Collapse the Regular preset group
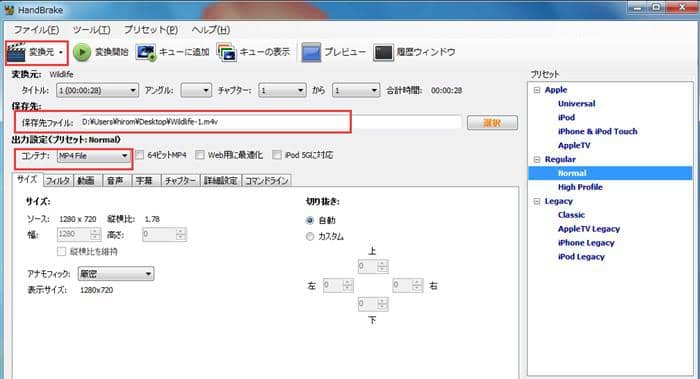Viewport: 700px width, 379px height. pos(537,159)
